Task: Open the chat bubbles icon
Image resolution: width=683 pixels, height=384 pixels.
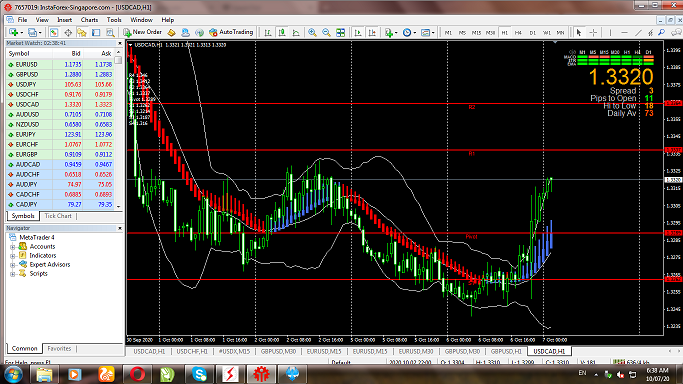Action: [676, 32]
